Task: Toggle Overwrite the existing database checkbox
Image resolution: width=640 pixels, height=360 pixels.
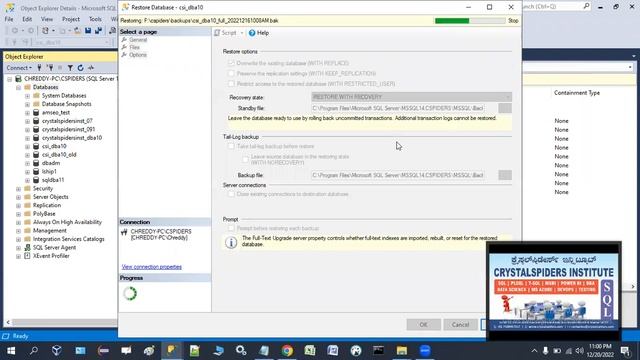Action: tap(231, 63)
